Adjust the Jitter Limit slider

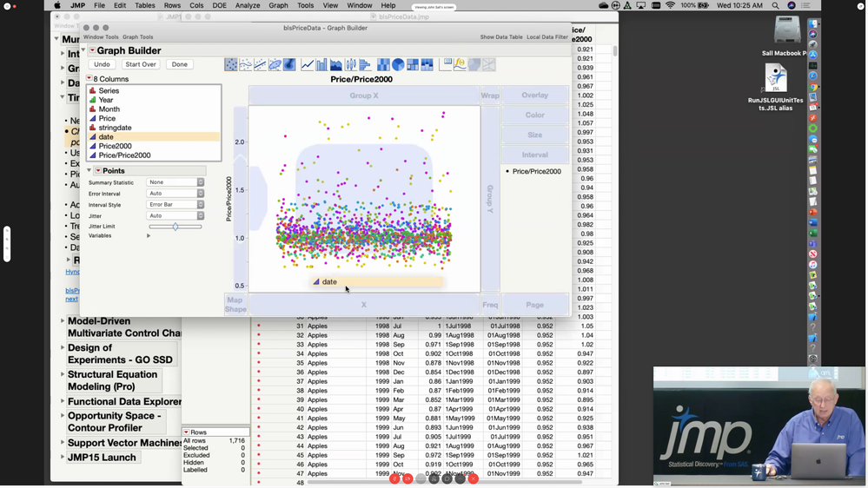pyautogui.click(x=176, y=227)
